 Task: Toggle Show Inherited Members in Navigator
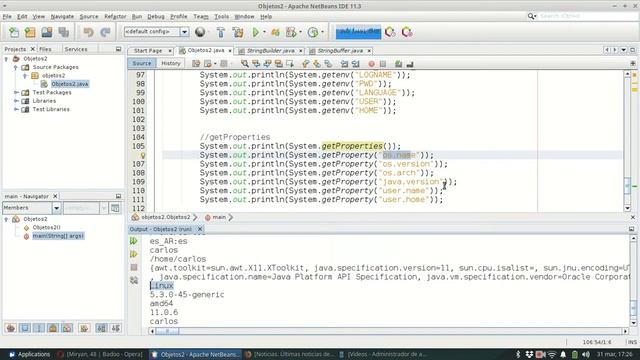11,328
